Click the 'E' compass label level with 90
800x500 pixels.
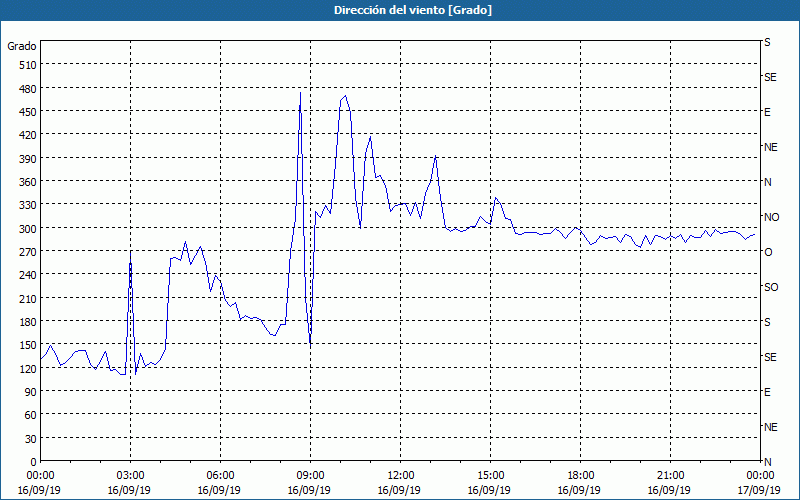767,392
